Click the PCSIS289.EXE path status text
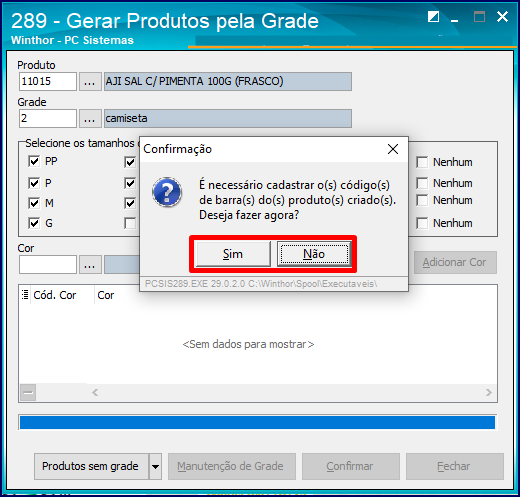This screenshot has width=520, height=497. pos(261,284)
